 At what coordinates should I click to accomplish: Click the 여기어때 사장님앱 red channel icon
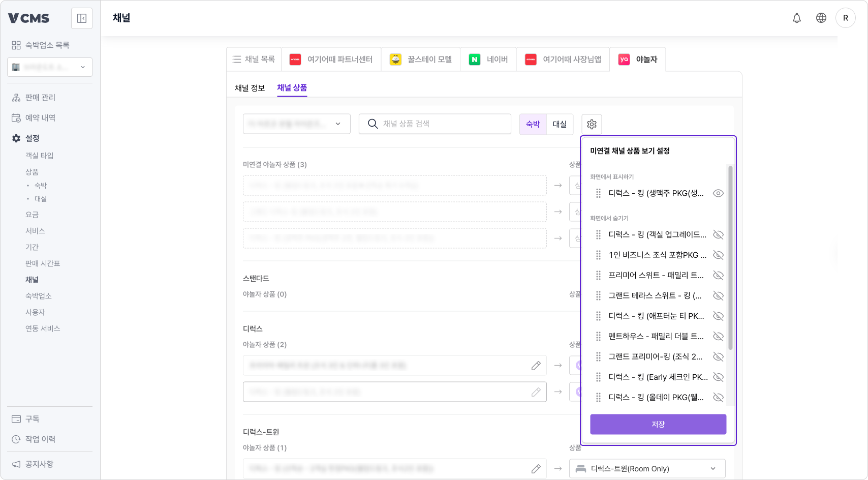pyautogui.click(x=531, y=59)
